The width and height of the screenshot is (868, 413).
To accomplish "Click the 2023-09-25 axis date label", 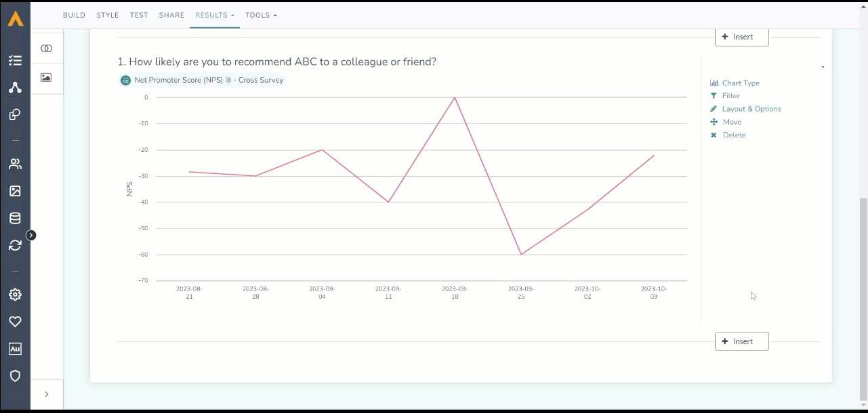I will pyautogui.click(x=521, y=292).
